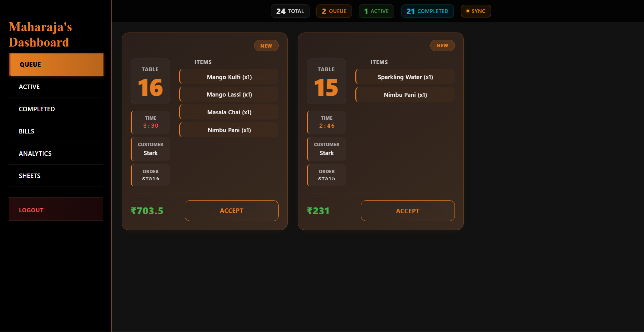Click the Masala Chai item row
This screenshot has width=644, height=332.
pyautogui.click(x=229, y=112)
